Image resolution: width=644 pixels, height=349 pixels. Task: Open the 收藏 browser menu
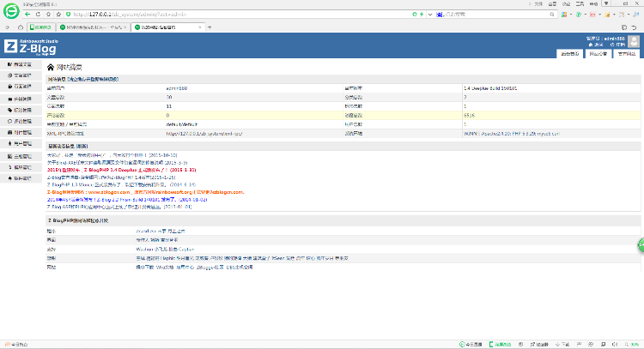pos(566,3)
